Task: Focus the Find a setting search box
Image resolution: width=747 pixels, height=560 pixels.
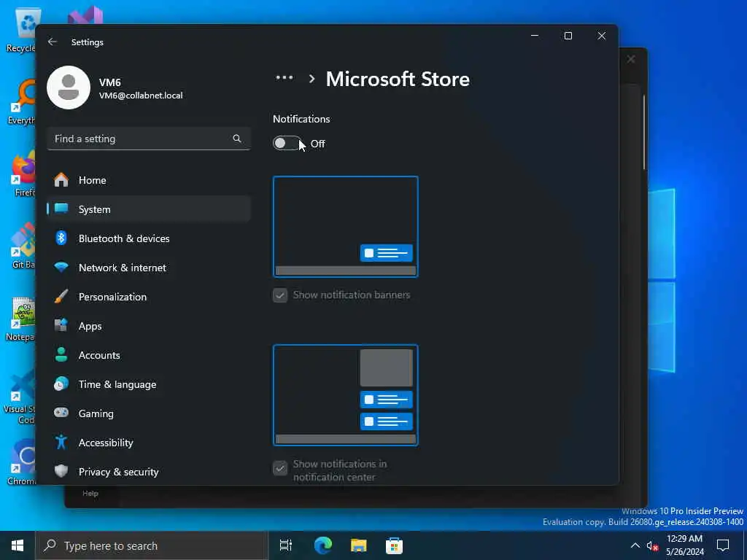Action: (149, 139)
